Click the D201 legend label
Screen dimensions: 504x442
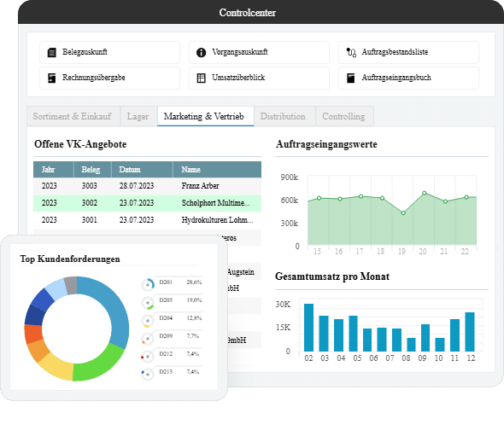click(166, 282)
